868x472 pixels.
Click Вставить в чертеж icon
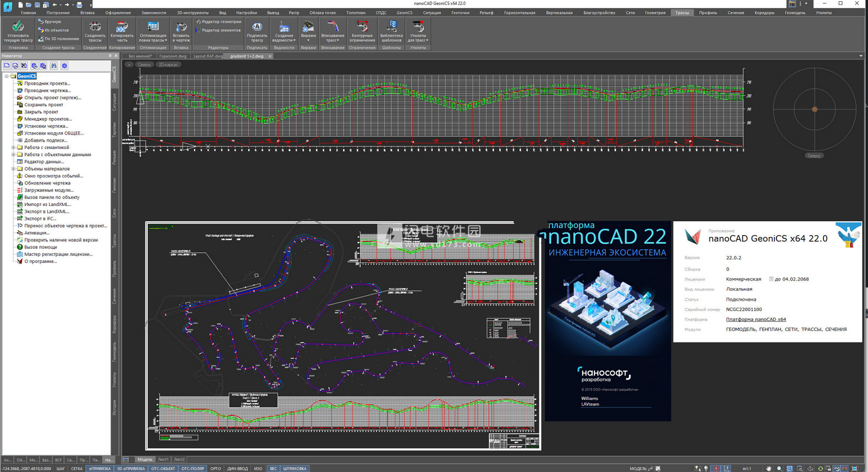pyautogui.click(x=181, y=30)
